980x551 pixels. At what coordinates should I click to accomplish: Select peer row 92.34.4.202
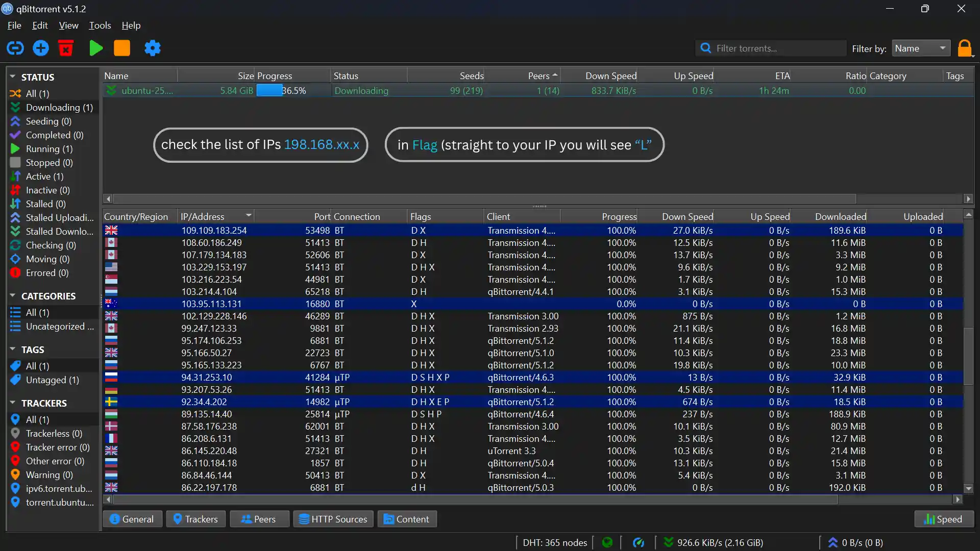click(x=533, y=402)
